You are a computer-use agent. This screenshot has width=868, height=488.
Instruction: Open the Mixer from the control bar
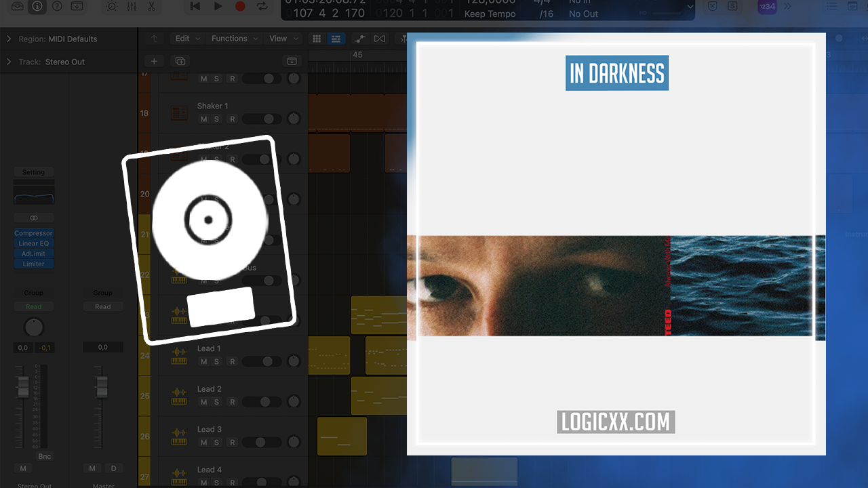point(132,6)
